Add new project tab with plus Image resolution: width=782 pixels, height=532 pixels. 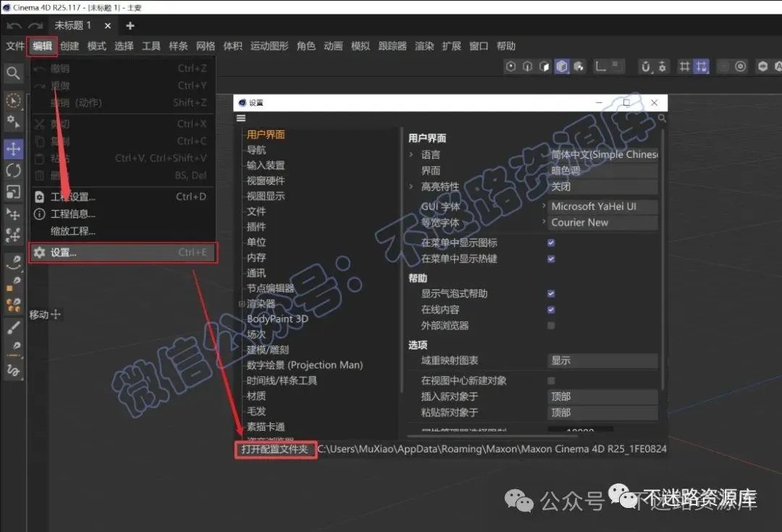coord(130,25)
